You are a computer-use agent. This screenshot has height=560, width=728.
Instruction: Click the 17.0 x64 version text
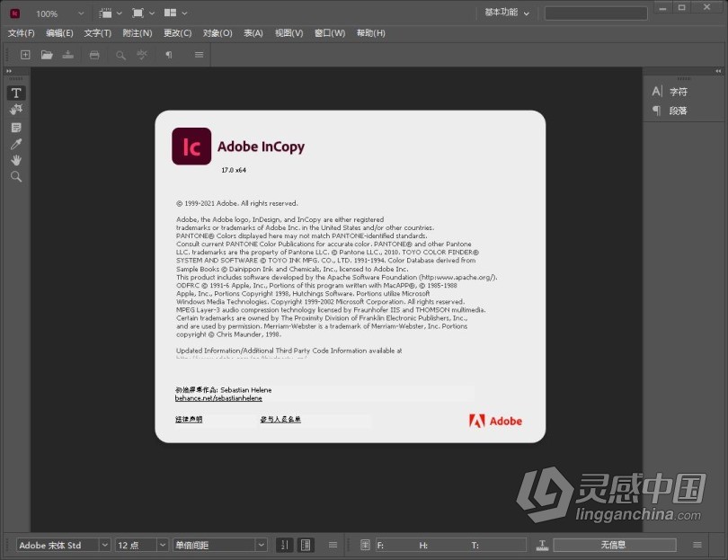pos(234,170)
